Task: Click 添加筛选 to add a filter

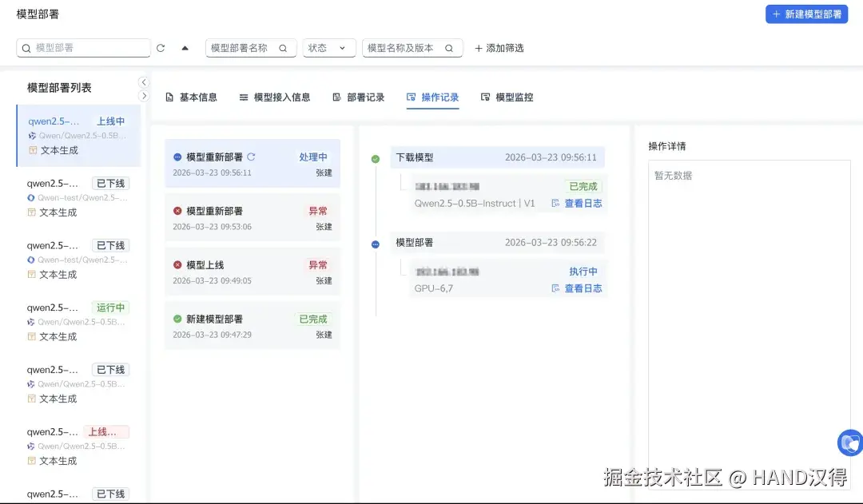Action: pos(499,48)
